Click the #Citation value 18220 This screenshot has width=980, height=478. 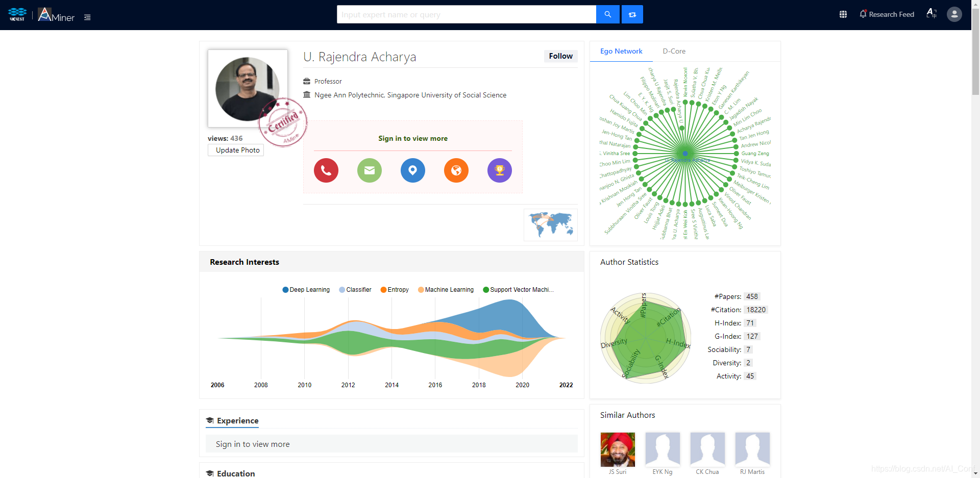756,310
